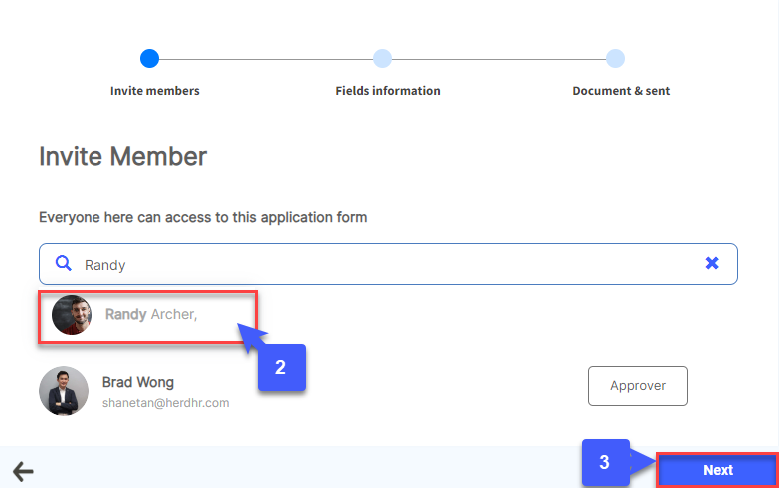Open the Fields information step label

point(388,91)
